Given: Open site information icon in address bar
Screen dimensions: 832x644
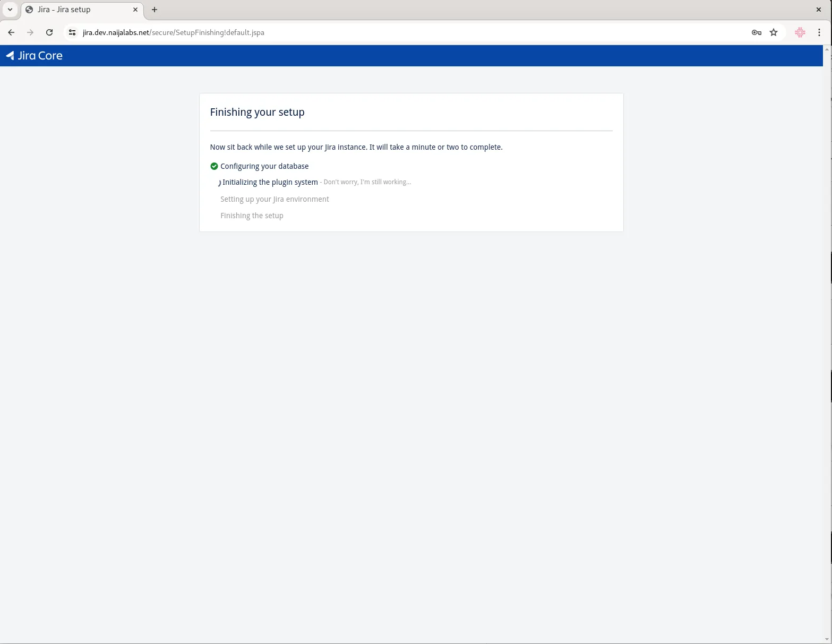Looking at the screenshot, I should coord(73,32).
